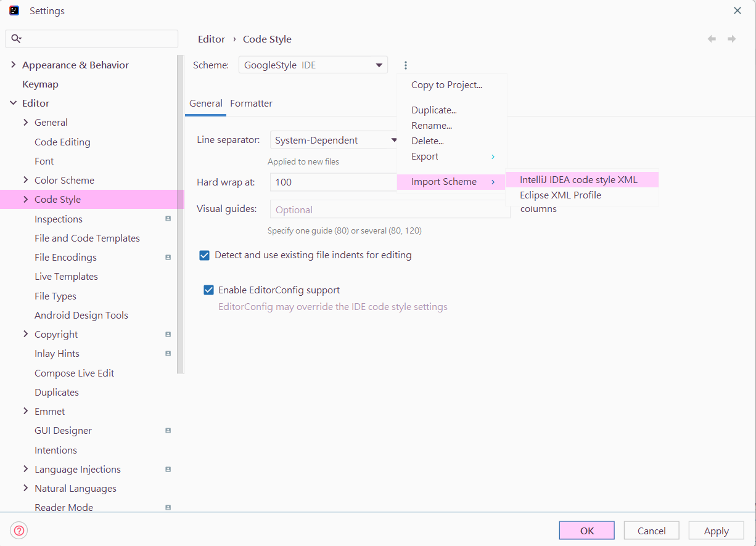Open Inlay Hints settings
This screenshot has height=546, width=756.
[x=57, y=353]
